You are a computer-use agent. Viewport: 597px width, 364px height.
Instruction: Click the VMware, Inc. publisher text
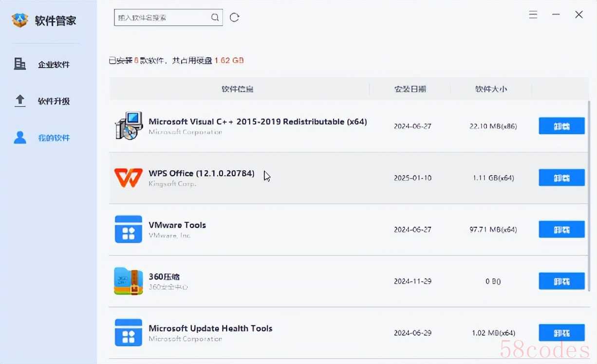(x=169, y=236)
